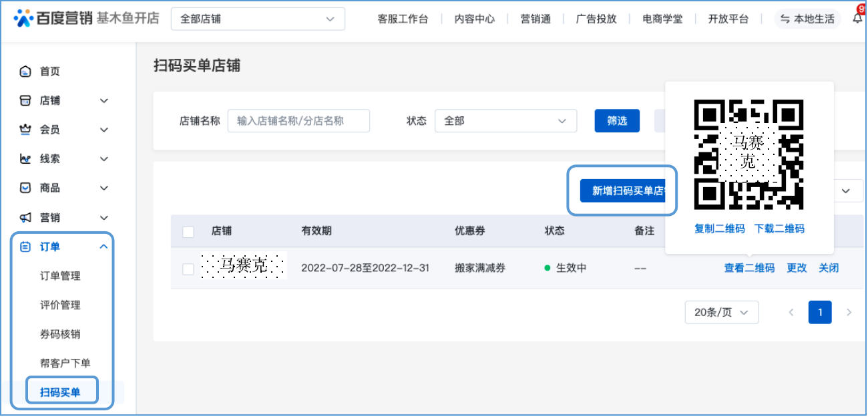
Task: Open 券码核销 submenu item
Action: (60, 334)
